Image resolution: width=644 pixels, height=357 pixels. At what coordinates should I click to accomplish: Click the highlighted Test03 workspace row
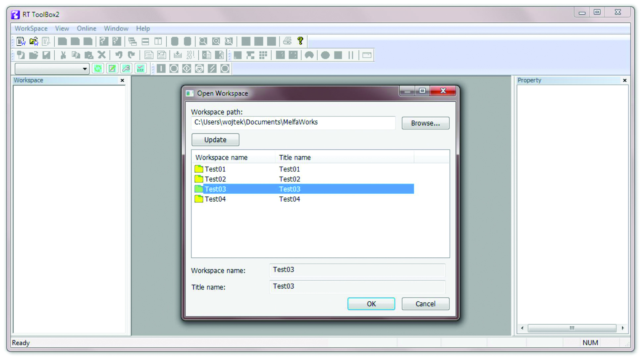pos(304,189)
